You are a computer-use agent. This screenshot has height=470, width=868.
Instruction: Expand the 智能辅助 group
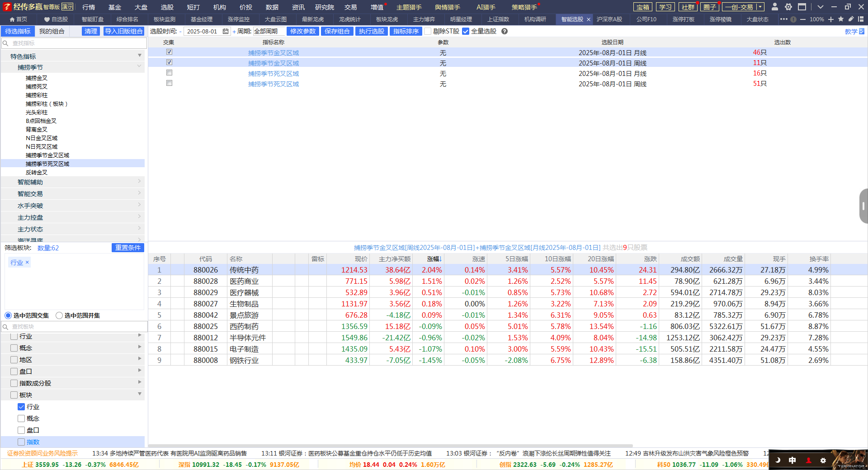[x=139, y=181]
